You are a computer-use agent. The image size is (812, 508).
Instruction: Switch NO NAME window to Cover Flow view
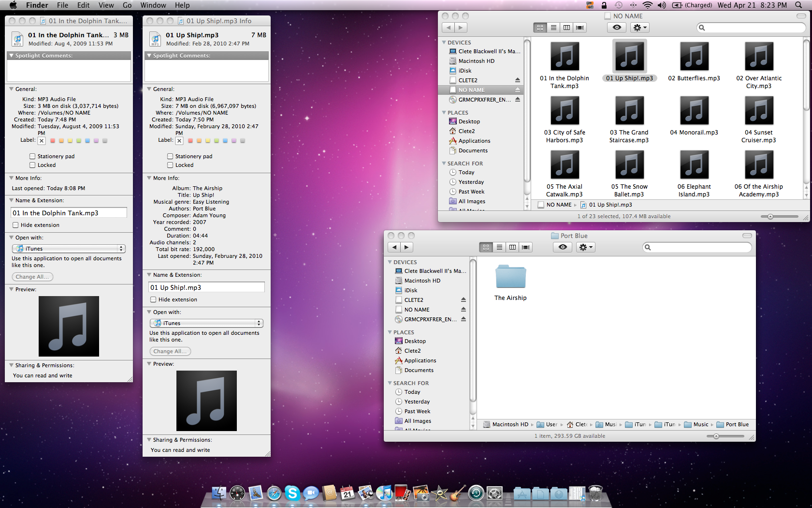[x=580, y=28]
